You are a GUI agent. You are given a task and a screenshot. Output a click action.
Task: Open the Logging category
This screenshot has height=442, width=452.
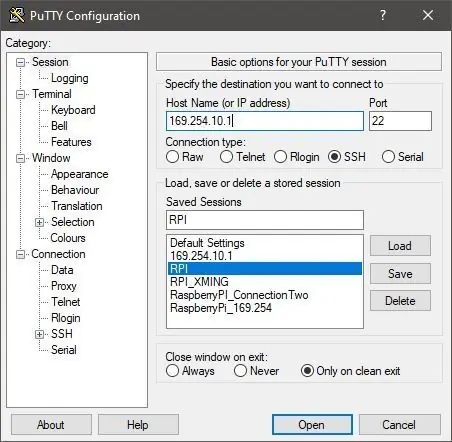(x=70, y=78)
